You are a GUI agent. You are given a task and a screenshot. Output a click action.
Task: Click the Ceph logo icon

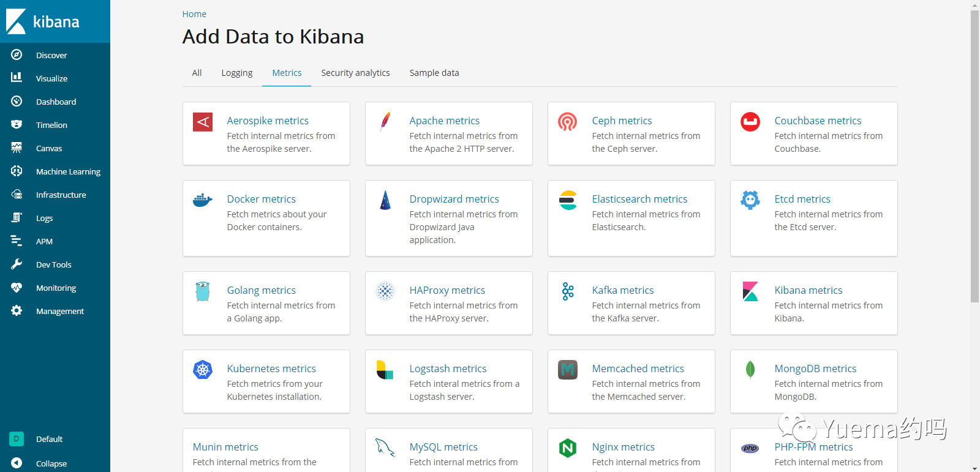pos(568,122)
